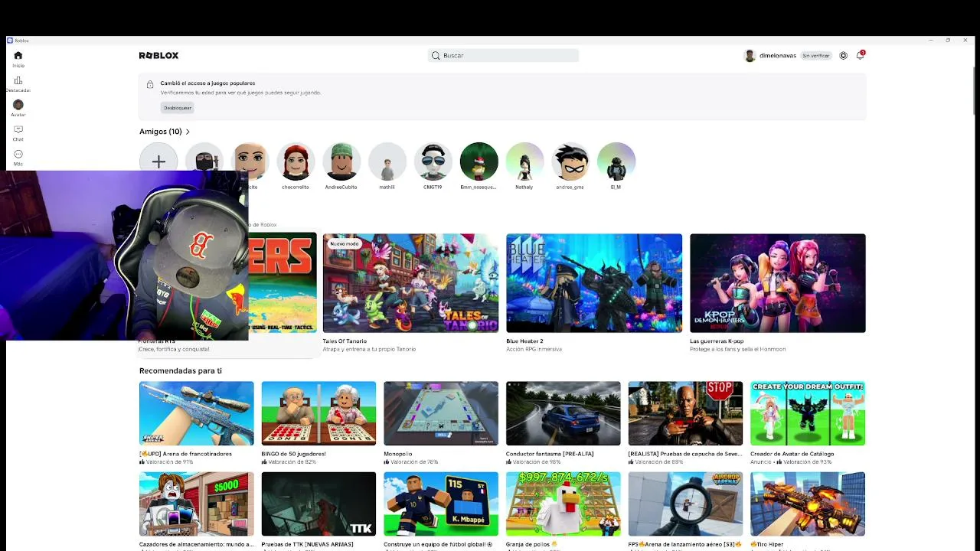Open the Más menu in the sidebar

(18, 158)
